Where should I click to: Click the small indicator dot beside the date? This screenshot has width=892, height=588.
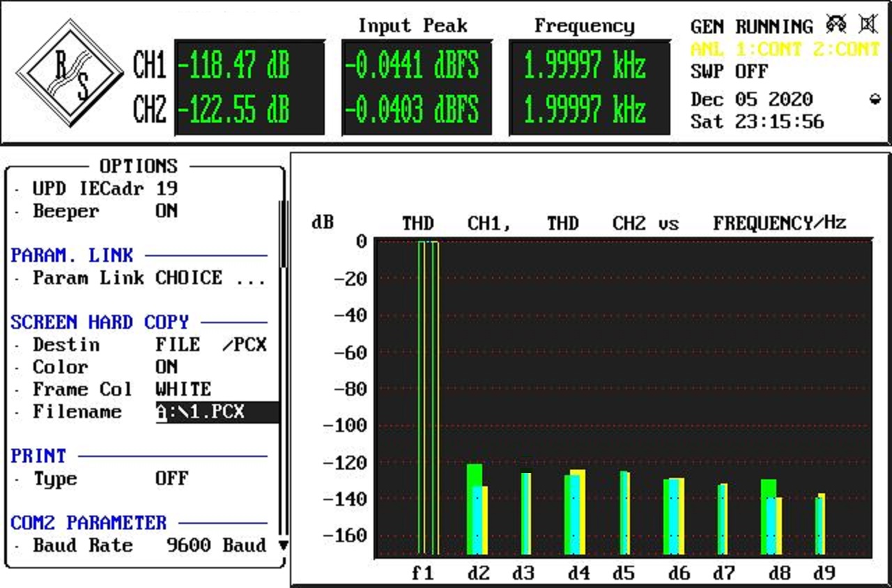[875, 100]
